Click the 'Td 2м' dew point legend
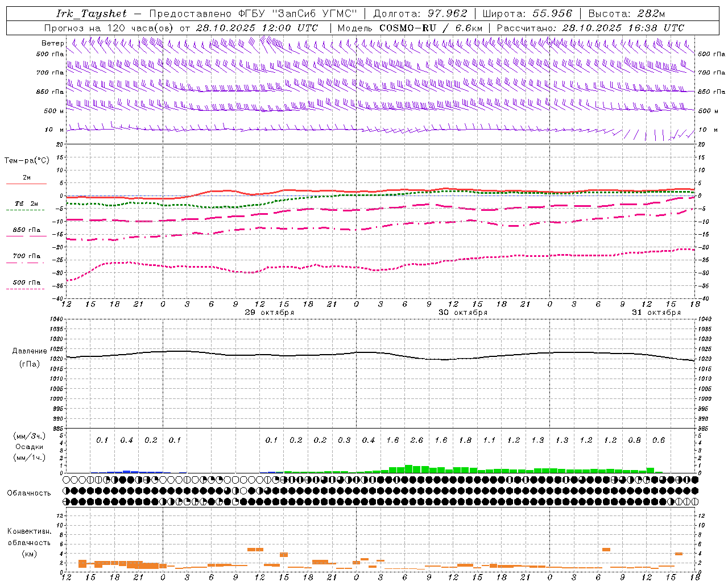The height and width of the screenshot is (582, 728). pos(27,203)
